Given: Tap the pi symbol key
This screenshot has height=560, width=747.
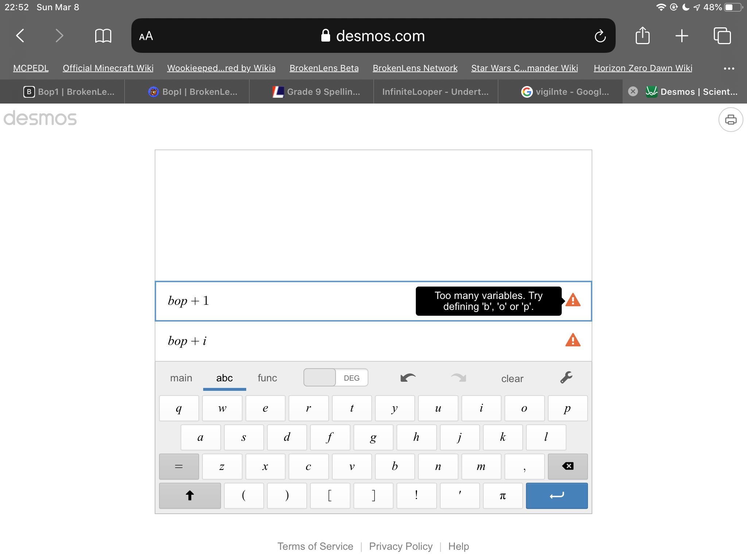Looking at the screenshot, I should click(503, 495).
